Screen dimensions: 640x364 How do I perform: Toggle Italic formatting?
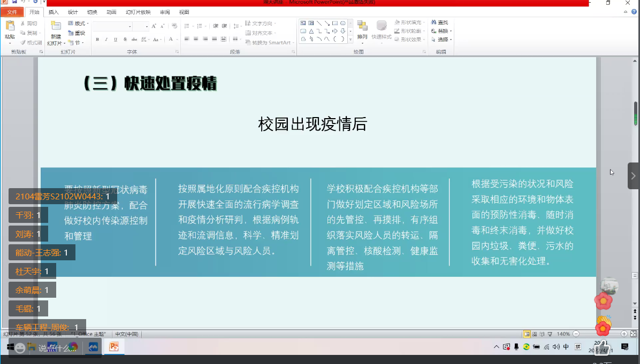[x=106, y=40]
